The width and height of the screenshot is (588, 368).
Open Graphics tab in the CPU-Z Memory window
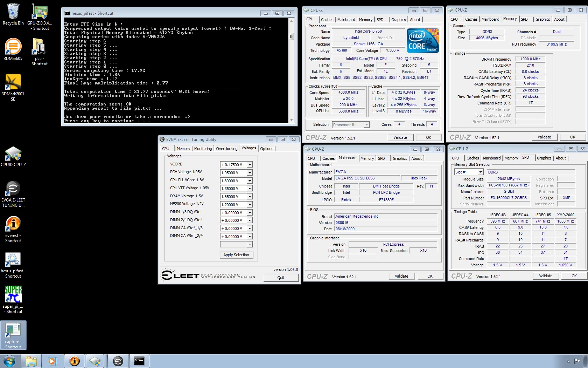[542, 19]
